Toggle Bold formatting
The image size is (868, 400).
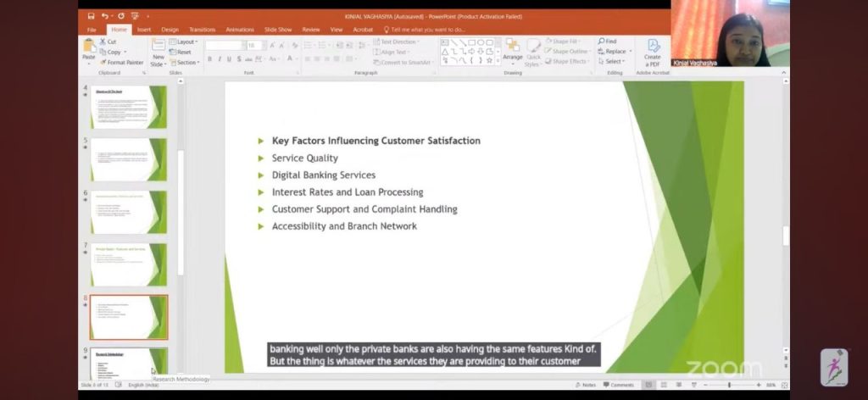pyautogui.click(x=209, y=59)
